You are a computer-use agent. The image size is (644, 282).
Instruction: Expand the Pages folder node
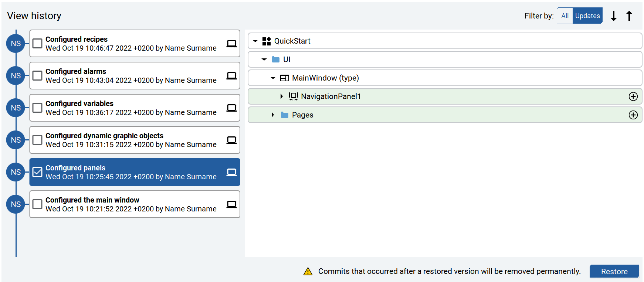point(272,115)
